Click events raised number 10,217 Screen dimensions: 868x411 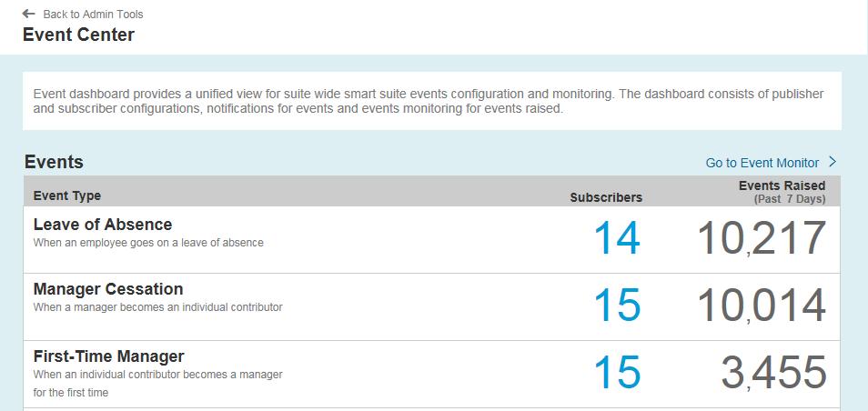[762, 239]
